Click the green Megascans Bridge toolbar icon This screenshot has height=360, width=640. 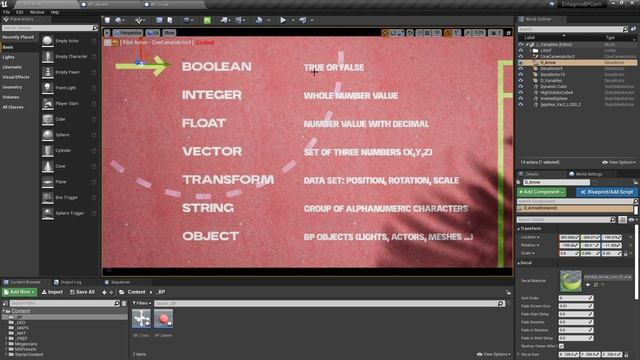tap(207, 20)
